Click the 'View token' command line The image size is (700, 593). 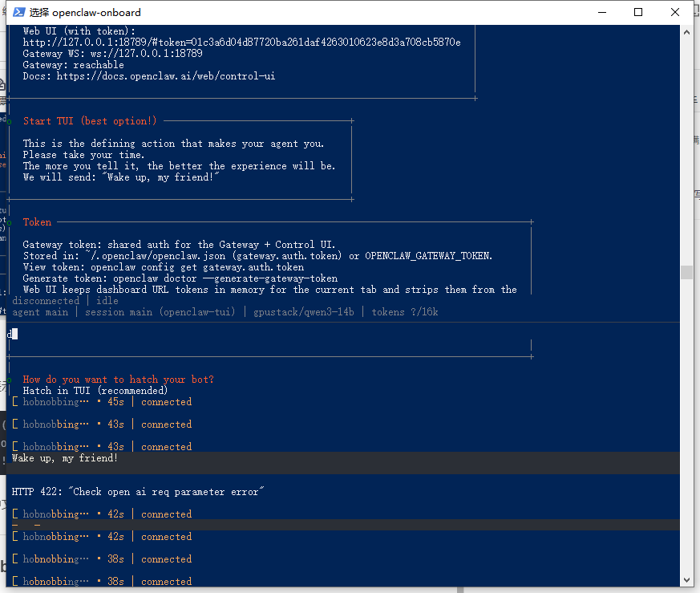[x=164, y=267]
